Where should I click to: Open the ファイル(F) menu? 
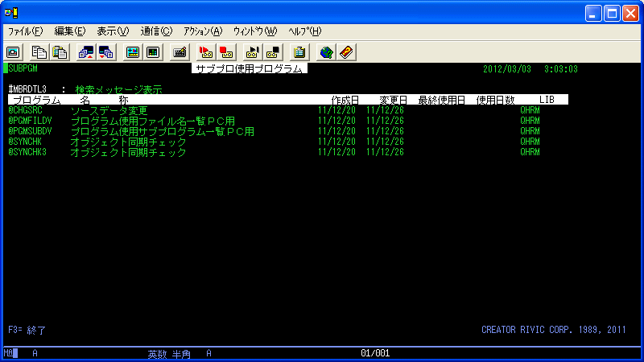coord(26,31)
